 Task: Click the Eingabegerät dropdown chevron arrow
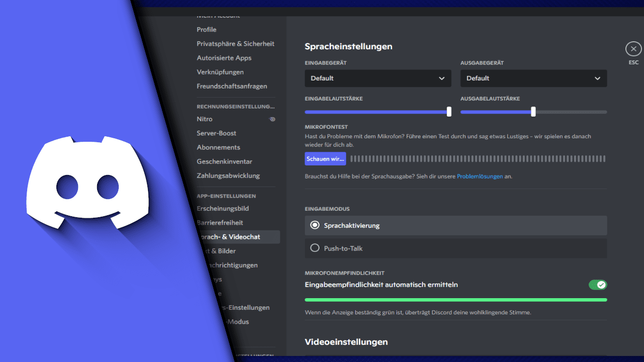click(x=442, y=78)
